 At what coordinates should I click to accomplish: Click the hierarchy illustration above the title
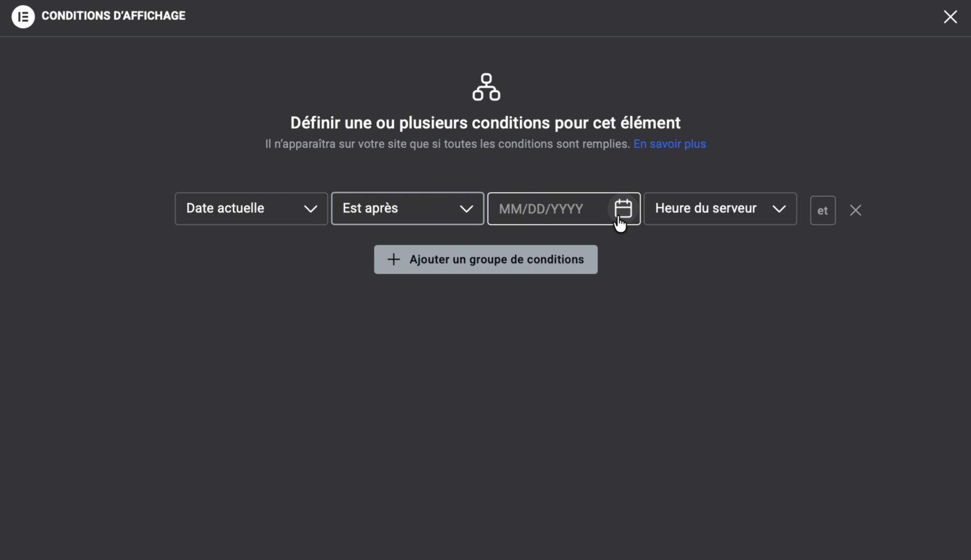(485, 87)
